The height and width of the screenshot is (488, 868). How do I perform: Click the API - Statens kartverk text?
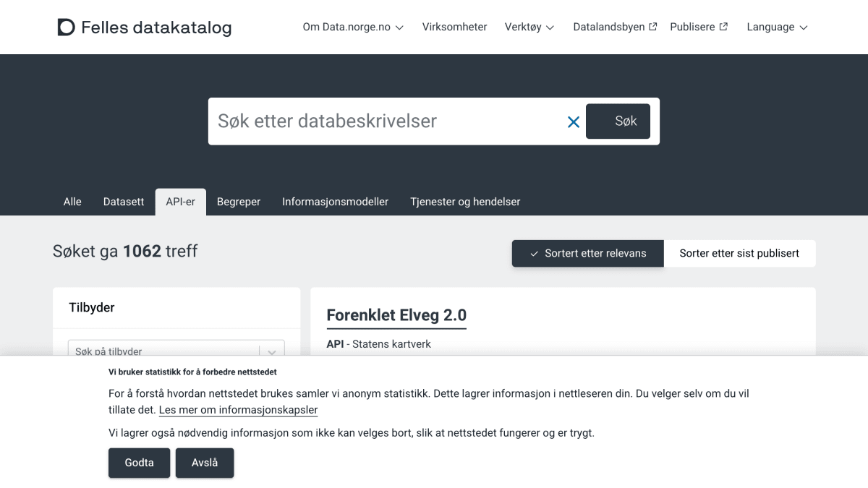click(378, 344)
